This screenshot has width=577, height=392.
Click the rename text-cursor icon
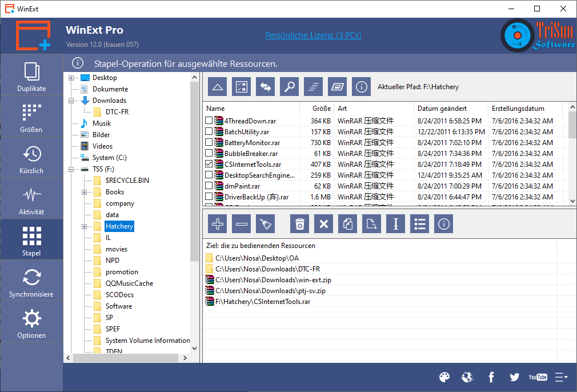tap(395, 224)
